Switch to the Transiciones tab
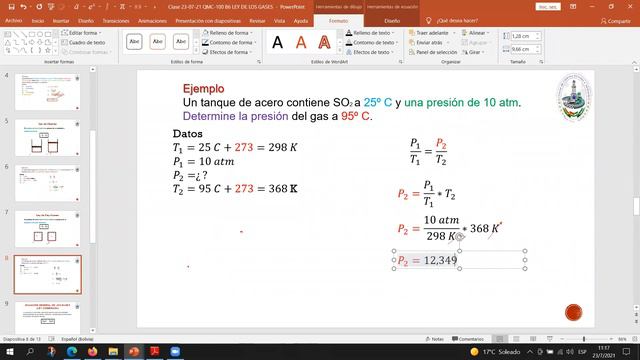The height and width of the screenshot is (360, 640). tap(116, 21)
